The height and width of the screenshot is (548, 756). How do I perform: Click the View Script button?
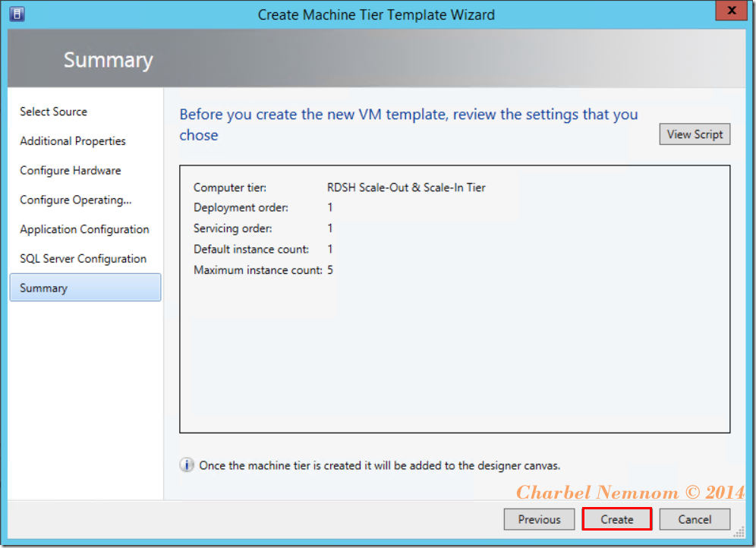[x=695, y=134]
